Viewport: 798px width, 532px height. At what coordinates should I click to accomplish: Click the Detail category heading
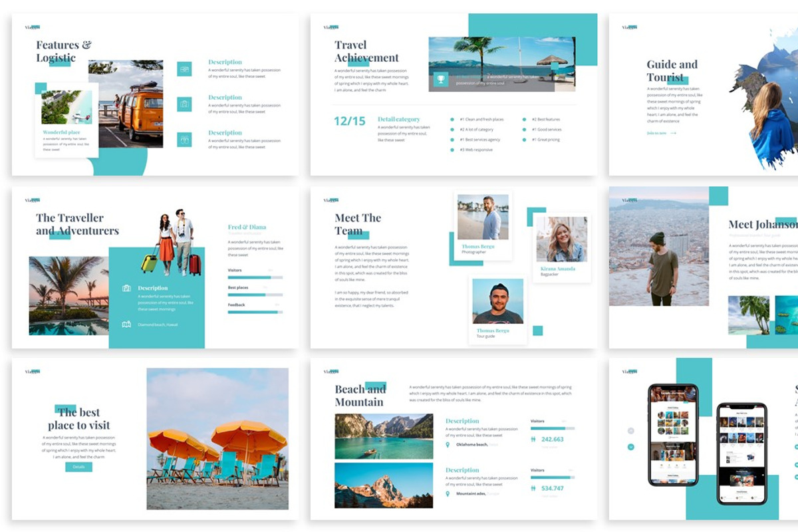coord(399,120)
